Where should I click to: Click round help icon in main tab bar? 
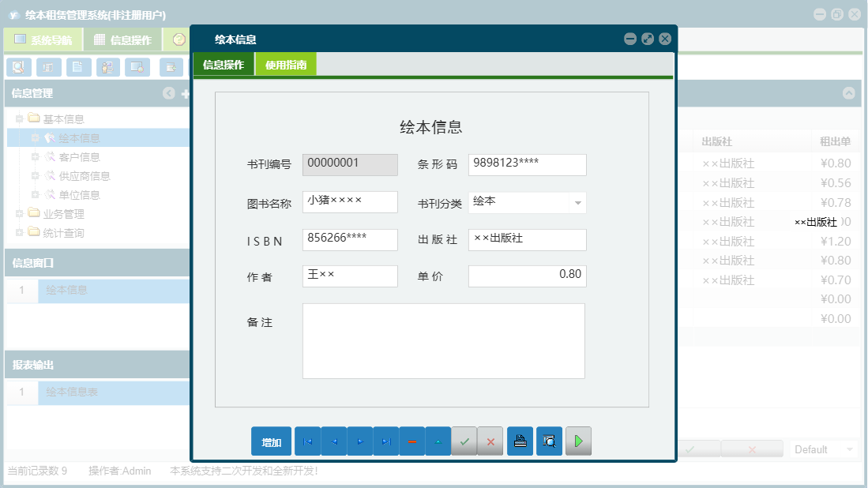(x=178, y=39)
